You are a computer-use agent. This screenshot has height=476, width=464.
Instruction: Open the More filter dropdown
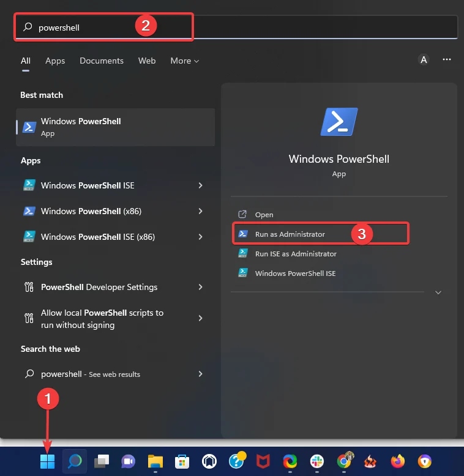185,61
